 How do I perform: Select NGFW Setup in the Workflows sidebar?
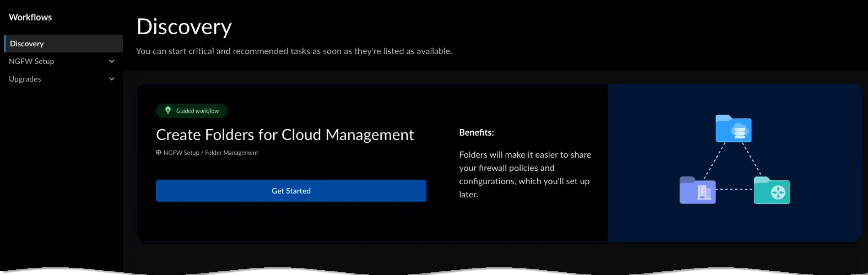31,61
